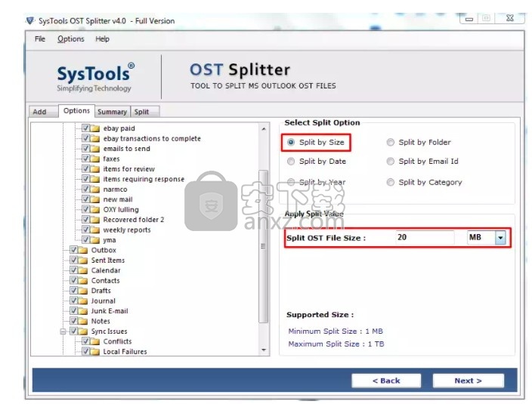Click the Notes folder icon
Viewport: 532px width, 404px height.
pyautogui.click(x=83, y=321)
